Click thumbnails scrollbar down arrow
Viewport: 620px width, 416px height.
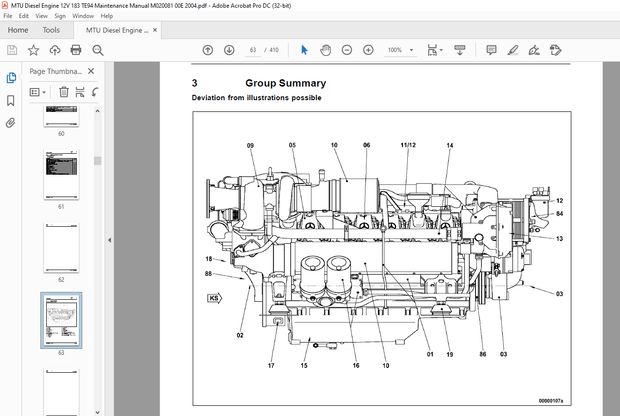pos(97,412)
